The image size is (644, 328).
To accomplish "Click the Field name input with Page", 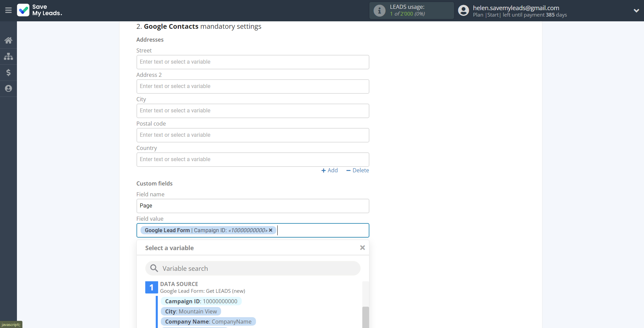I will click(x=253, y=206).
